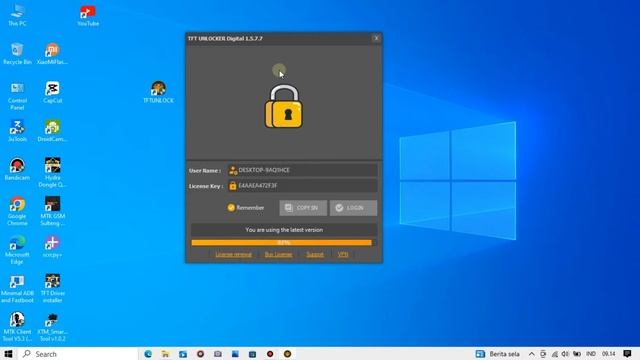Launch the 3uTools desktop shortcut
Viewport: 640px width, 360px height.
click(x=17, y=131)
